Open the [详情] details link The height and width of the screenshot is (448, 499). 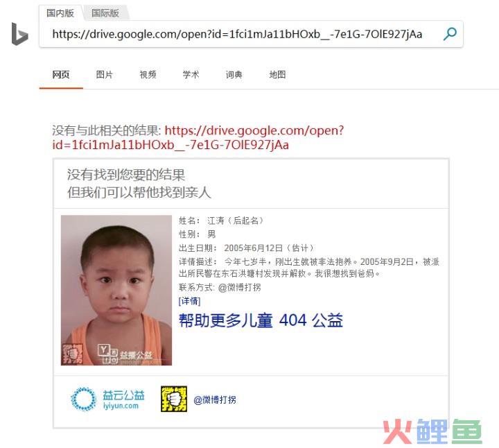pos(189,301)
